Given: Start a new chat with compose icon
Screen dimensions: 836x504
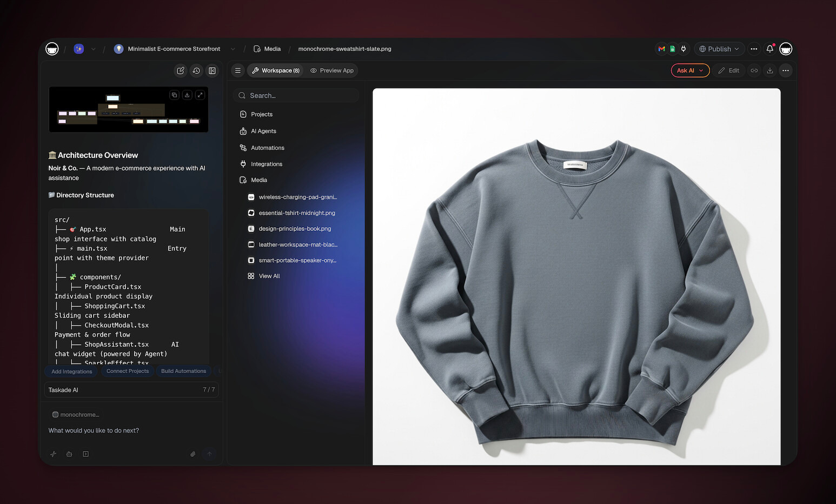Looking at the screenshot, I should (181, 70).
